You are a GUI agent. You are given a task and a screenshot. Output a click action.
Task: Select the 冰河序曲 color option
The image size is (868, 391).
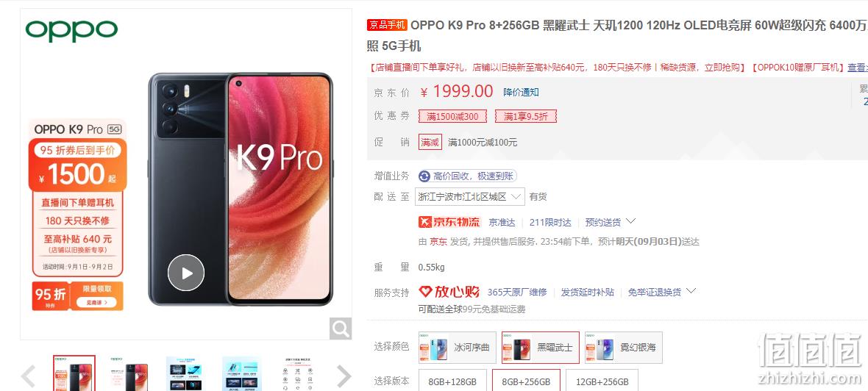click(457, 348)
